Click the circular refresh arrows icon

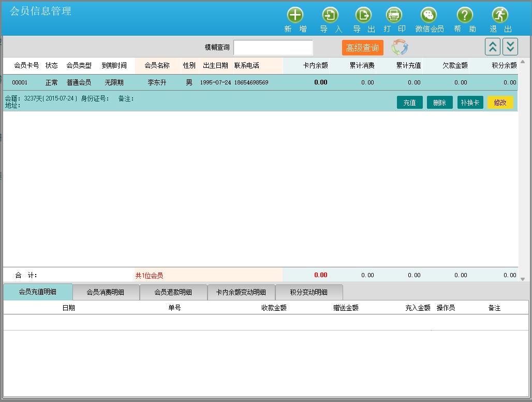point(400,47)
